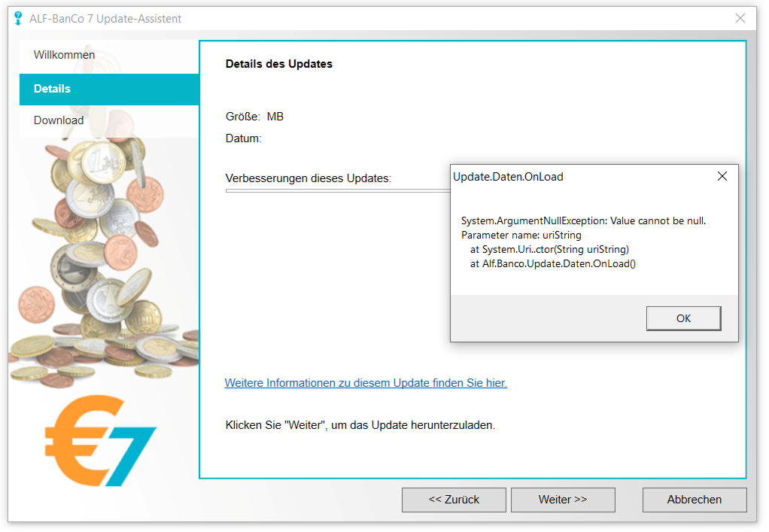Screen dimensions: 769x532
Task: Click the 'Größe: MB' text
Action: tap(254, 117)
